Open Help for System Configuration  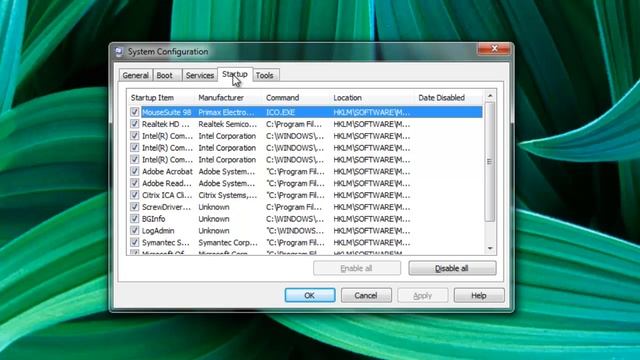[479, 295]
